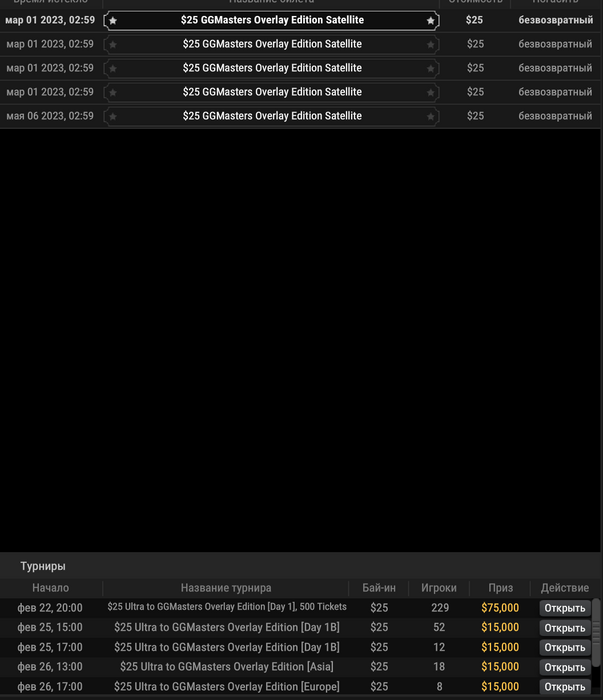This screenshot has height=700, width=603.
Task: Open the фев 22, 20:00 tournament with Открыть
Action: [565, 608]
